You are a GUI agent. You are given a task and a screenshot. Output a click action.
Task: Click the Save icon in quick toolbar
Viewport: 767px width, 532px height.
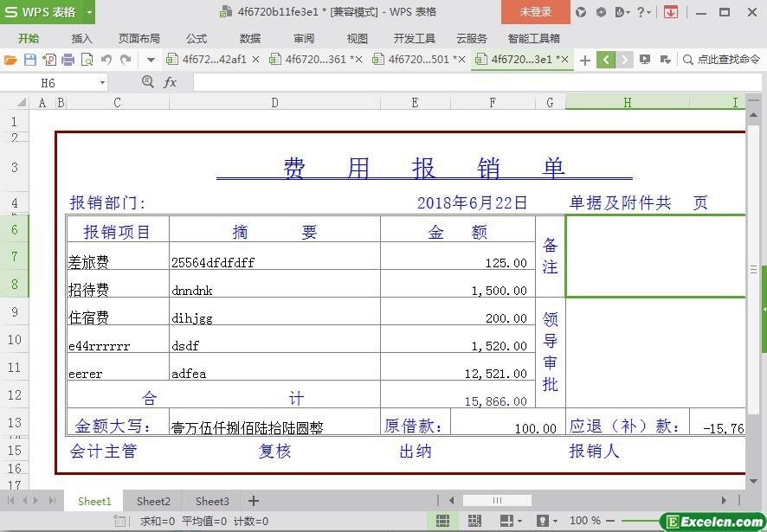[x=30, y=60]
